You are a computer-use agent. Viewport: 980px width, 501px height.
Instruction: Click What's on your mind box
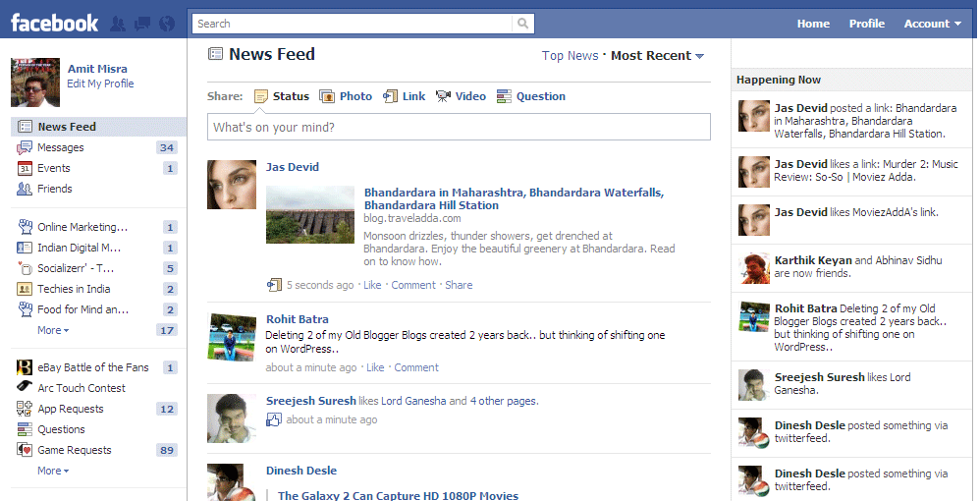click(x=459, y=127)
